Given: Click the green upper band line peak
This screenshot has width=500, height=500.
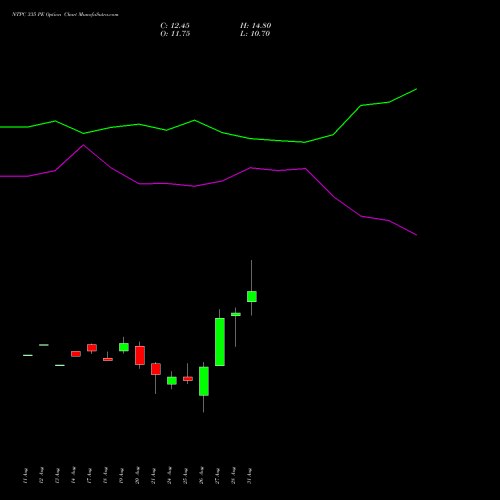Looking at the screenshot, I should [416, 89].
